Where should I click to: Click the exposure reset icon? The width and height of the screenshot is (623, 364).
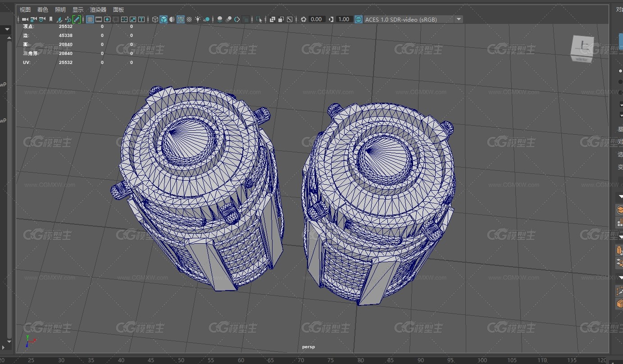(x=303, y=19)
